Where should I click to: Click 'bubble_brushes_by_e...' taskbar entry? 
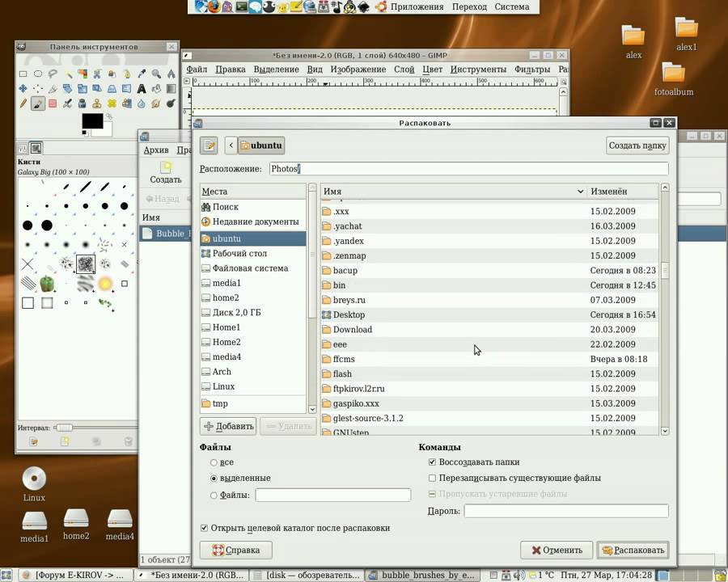pos(421,575)
